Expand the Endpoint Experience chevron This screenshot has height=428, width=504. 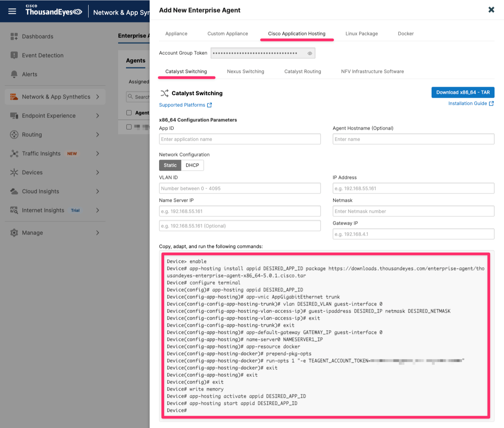pyautogui.click(x=98, y=115)
